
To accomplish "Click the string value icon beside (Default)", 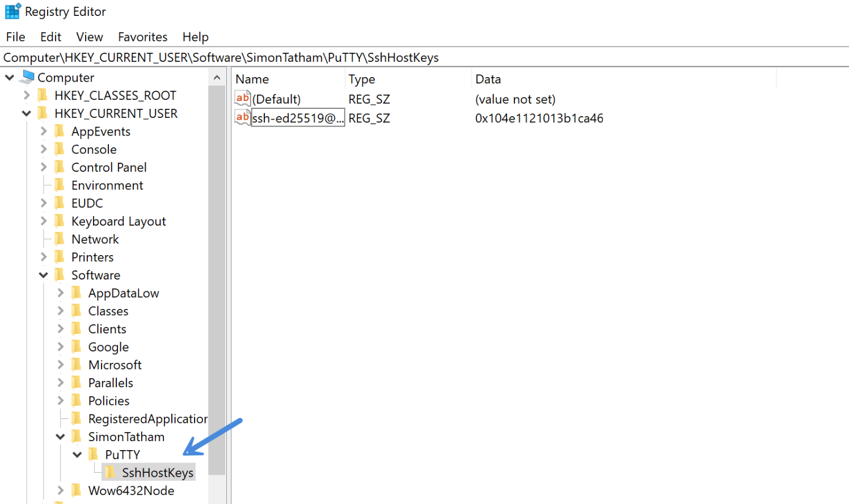I will [x=243, y=99].
